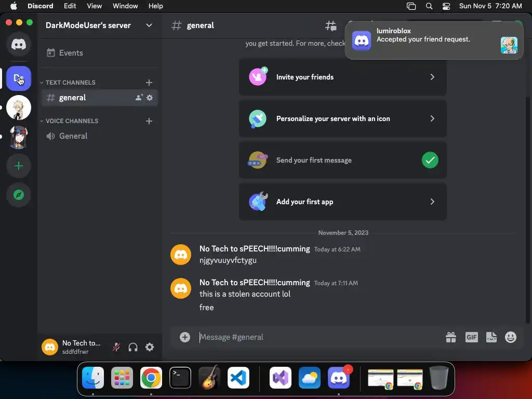The image size is (532, 399).
Task: Open the Discord app menu
Action: (40, 6)
